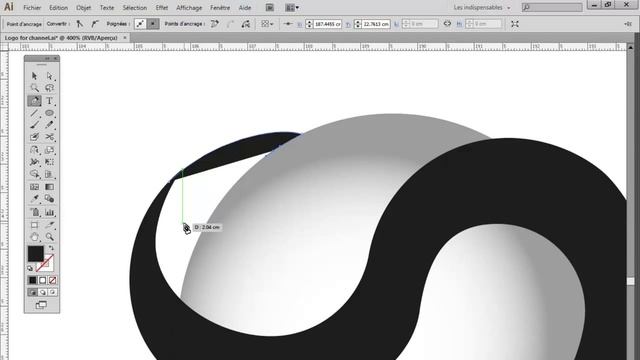Screen dimensions: 640x360
Task: Select the Gradient tool
Action: tap(49, 187)
